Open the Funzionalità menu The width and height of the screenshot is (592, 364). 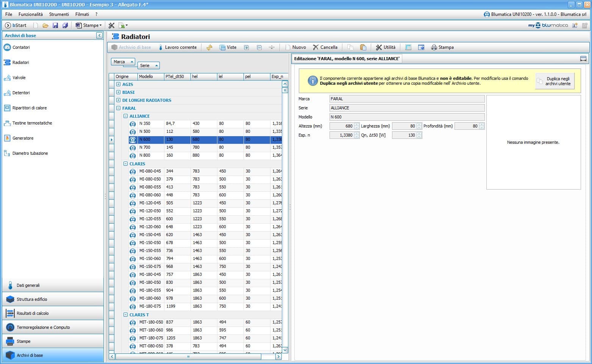31,14
